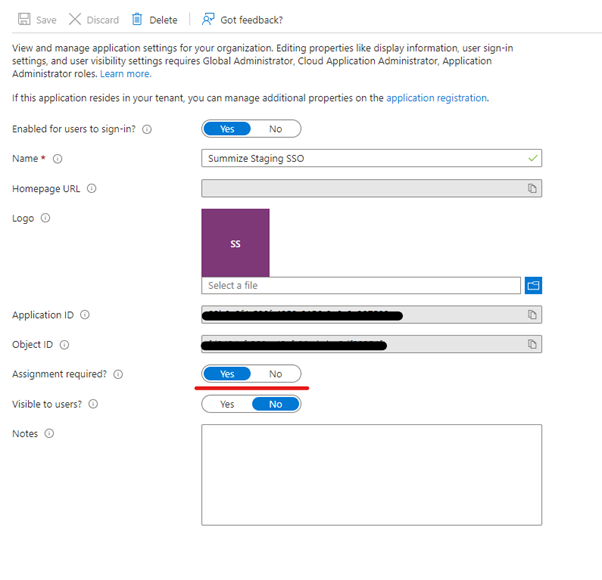
Task: Click the Got feedback icon
Action: click(208, 19)
